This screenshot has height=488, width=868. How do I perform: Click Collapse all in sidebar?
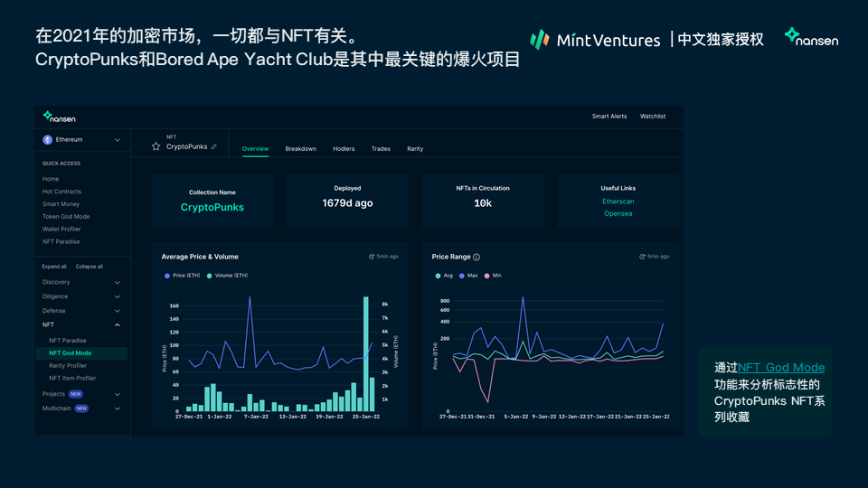point(90,267)
